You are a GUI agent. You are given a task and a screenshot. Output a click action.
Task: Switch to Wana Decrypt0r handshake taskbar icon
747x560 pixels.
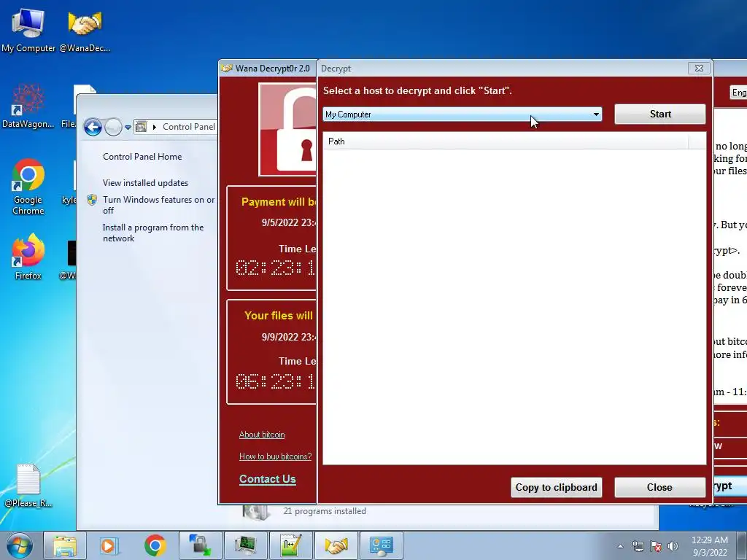(336, 545)
